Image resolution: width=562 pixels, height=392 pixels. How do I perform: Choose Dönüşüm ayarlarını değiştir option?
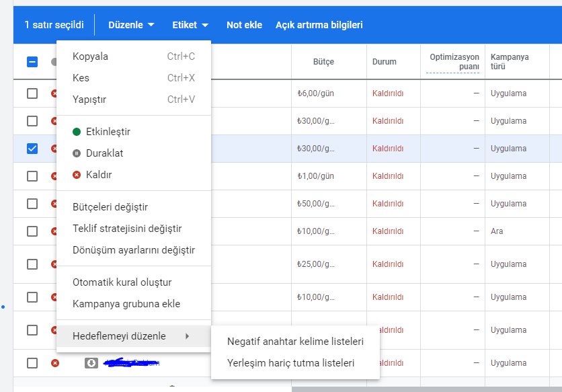tap(134, 250)
